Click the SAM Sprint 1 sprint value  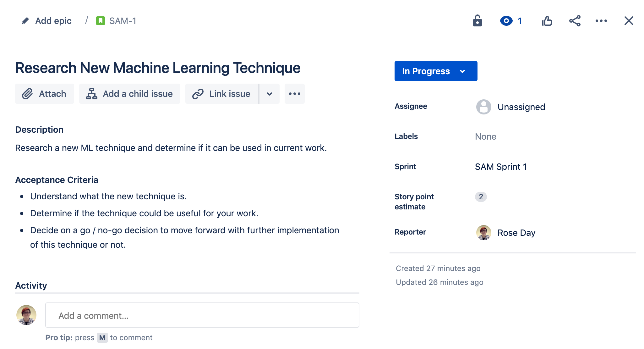(501, 167)
